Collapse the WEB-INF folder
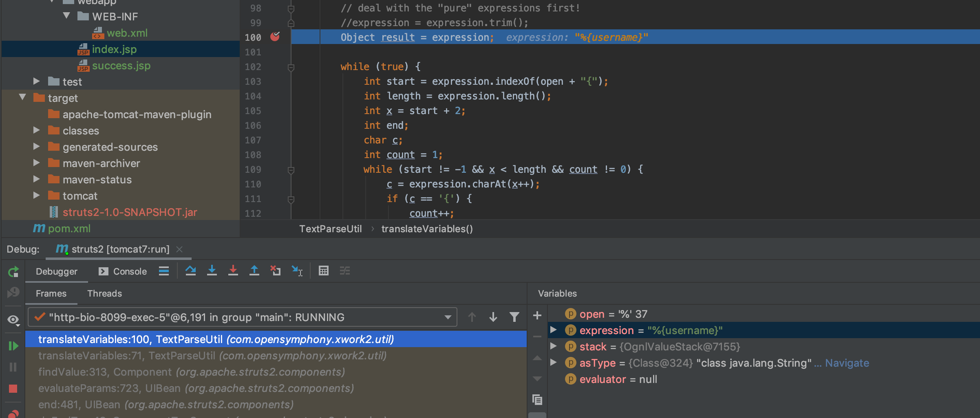 (66, 16)
